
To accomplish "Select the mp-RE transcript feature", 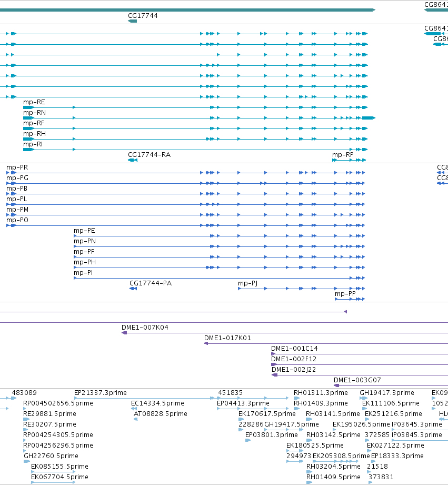I will [195, 107].
